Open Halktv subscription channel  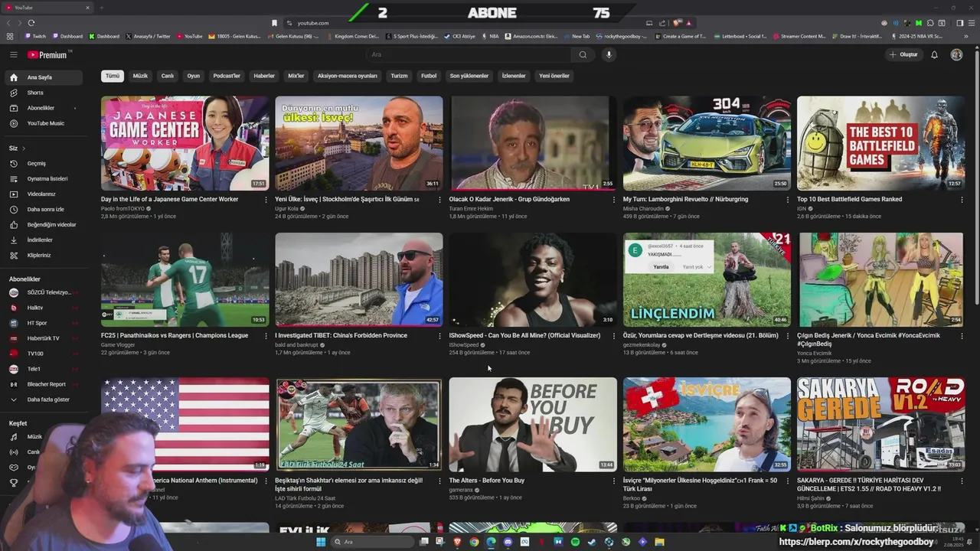click(x=44, y=308)
